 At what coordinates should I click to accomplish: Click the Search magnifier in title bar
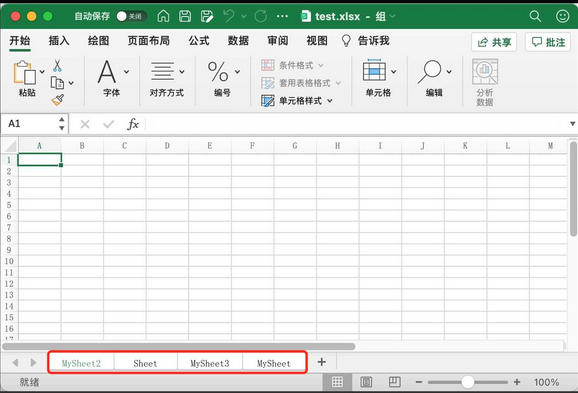tap(535, 16)
